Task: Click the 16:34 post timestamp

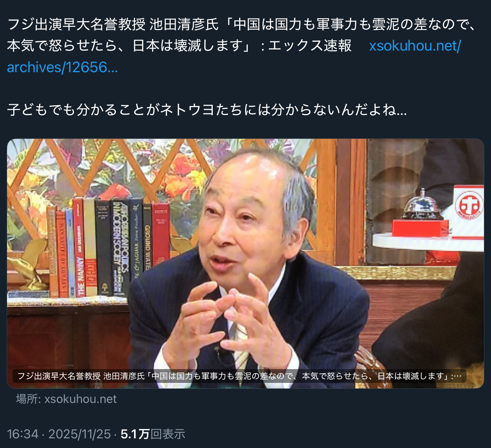Action: click(x=23, y=434)
